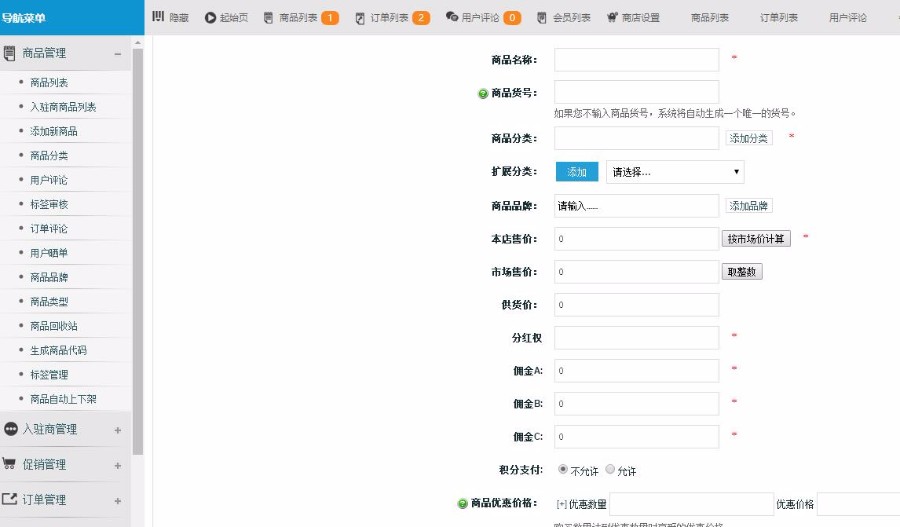Open 入驻商商品列表 in sidebar
Viewport: 900px width, 527px height.
[63, 107]
